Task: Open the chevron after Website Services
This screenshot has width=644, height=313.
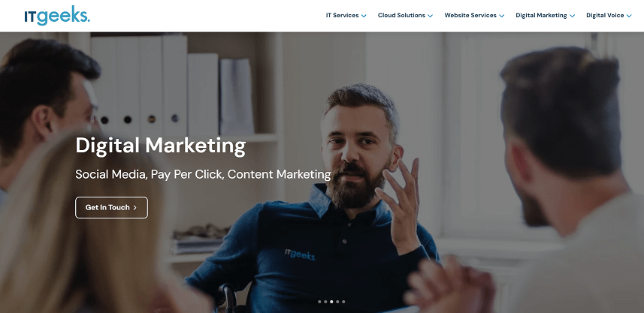Action: tap(501, 16)
